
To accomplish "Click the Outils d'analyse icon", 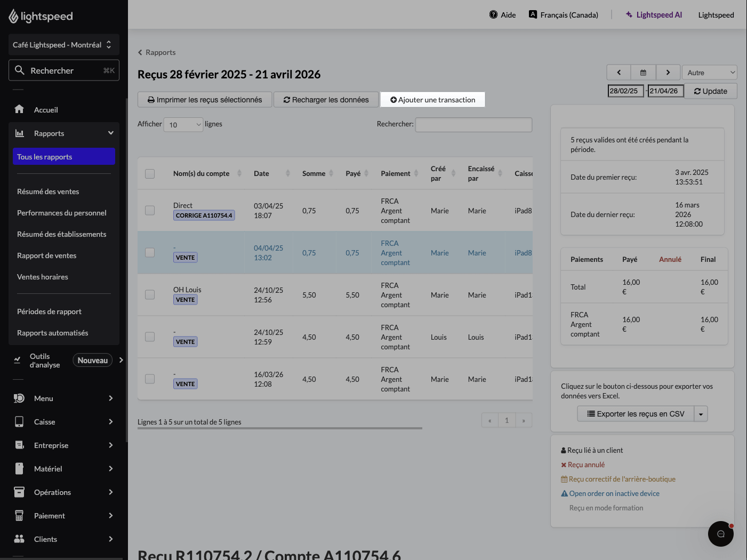I will click(x=17, y=361).
